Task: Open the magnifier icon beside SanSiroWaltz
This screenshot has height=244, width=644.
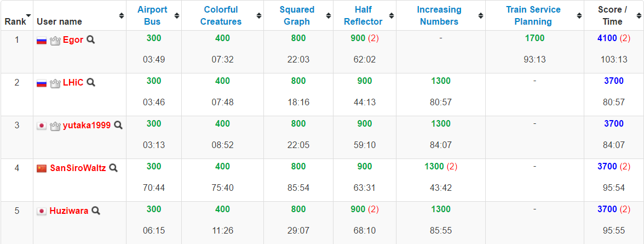Action: pos(113,168)
